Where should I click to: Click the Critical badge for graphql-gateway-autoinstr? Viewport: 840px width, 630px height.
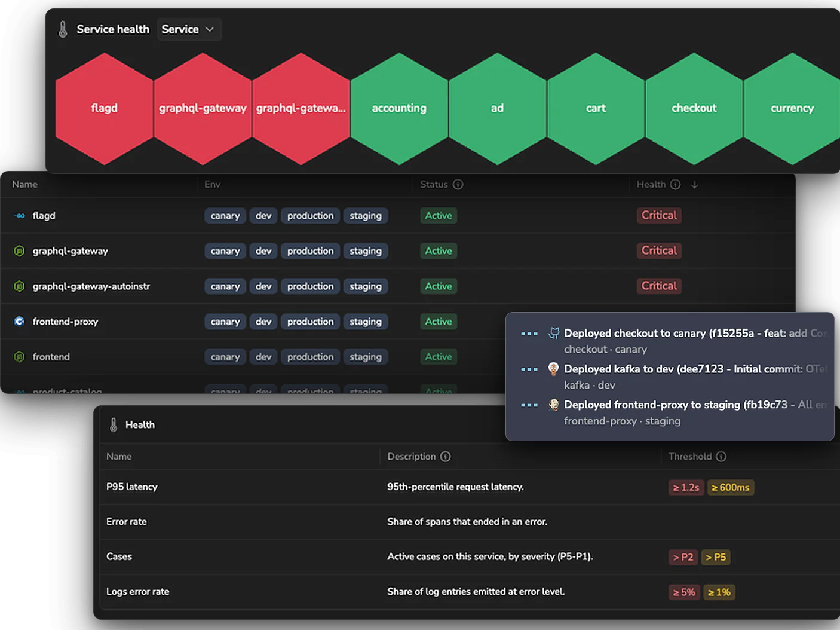click(659, 286)
